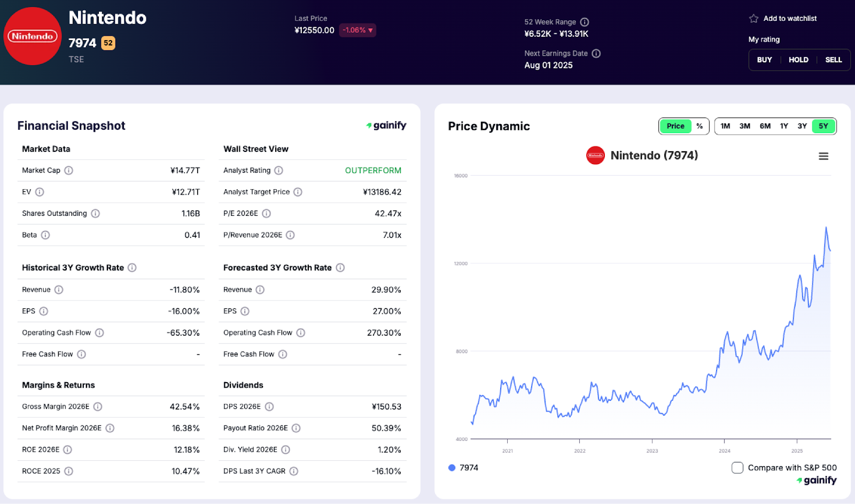This screenshot has height=504, width=855.
Task: Click info icon for DPS 2026E
Action: [x=269, y=407]
